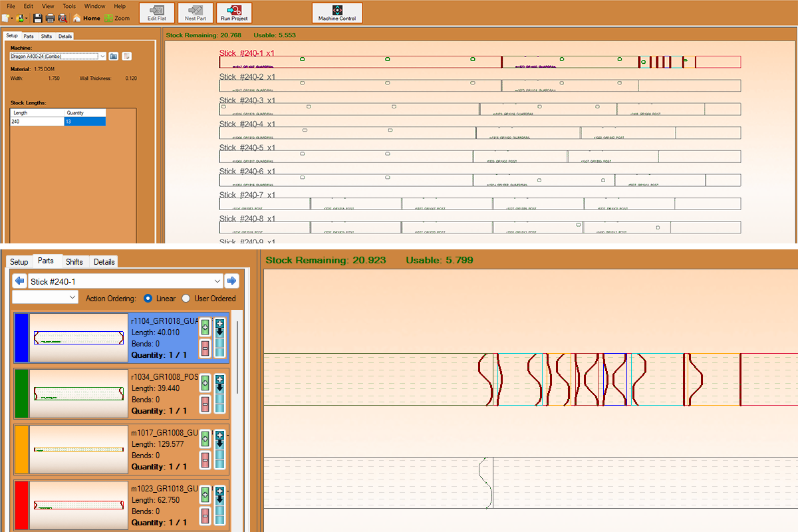Click the blue color swatch of part r1104_GR1018

click(x=21, y=338)
